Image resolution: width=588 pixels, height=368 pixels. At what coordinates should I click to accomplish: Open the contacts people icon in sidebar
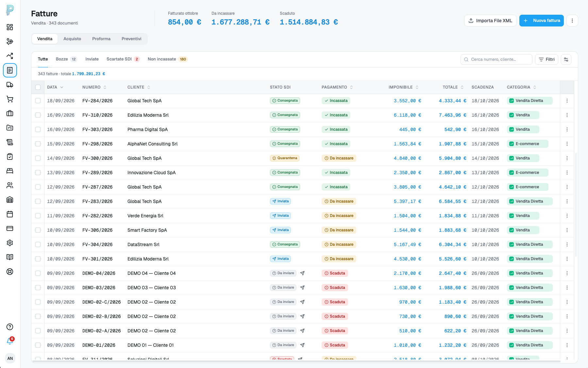(10, 185)
